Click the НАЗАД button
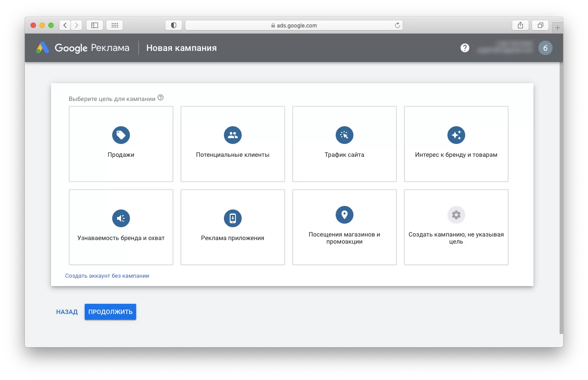The width and height of the screenshot is (588, 380). (67, 312)
